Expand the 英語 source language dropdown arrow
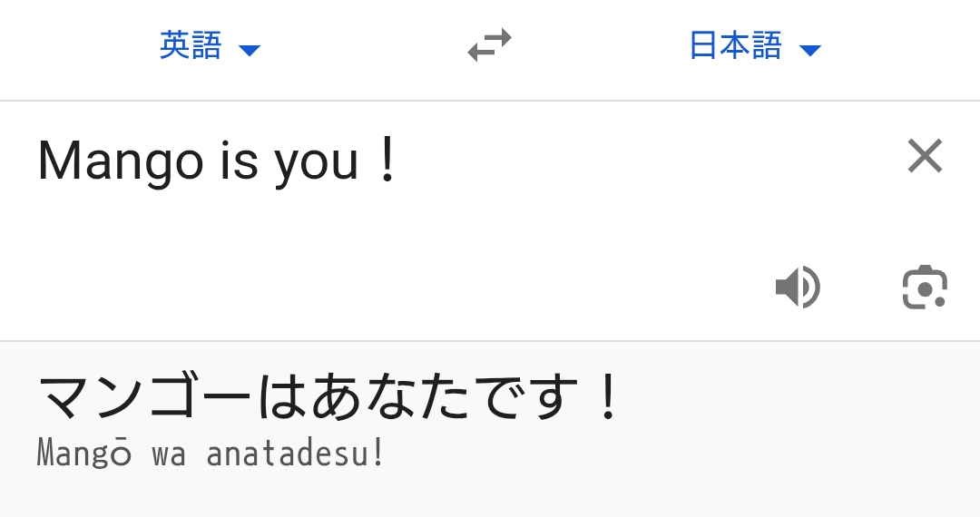 point(250,50)
